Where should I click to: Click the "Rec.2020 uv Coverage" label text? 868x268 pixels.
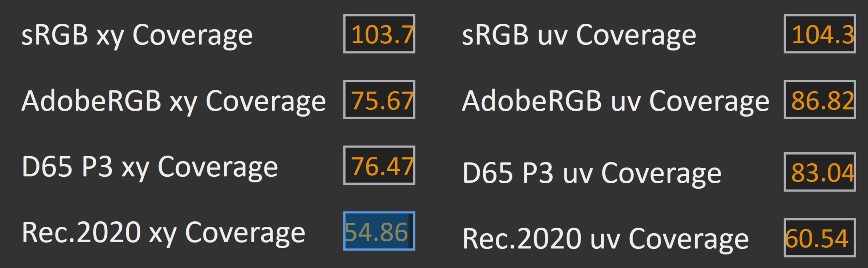click(605, 239)
